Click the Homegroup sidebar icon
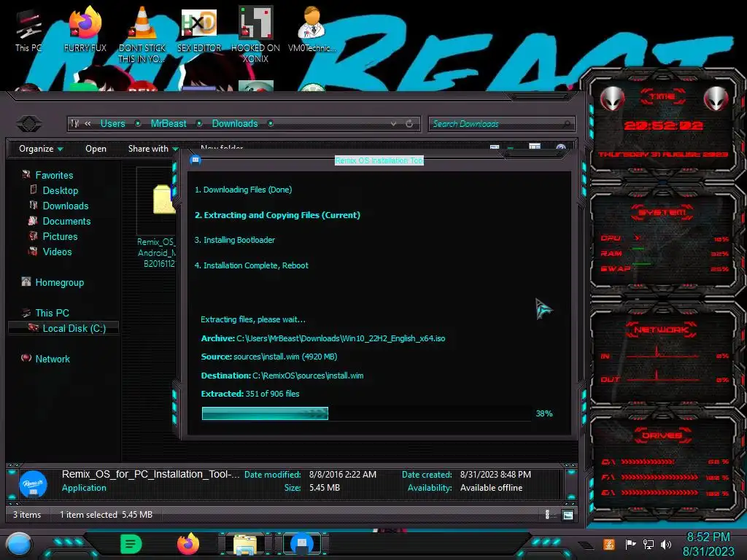Screen dimensions: 747x560 [x=26, y=282]
